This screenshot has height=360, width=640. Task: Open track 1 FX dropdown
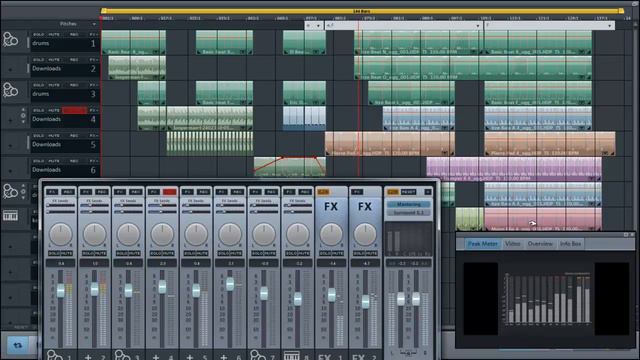pyautogui.click(x=93, y=35)
